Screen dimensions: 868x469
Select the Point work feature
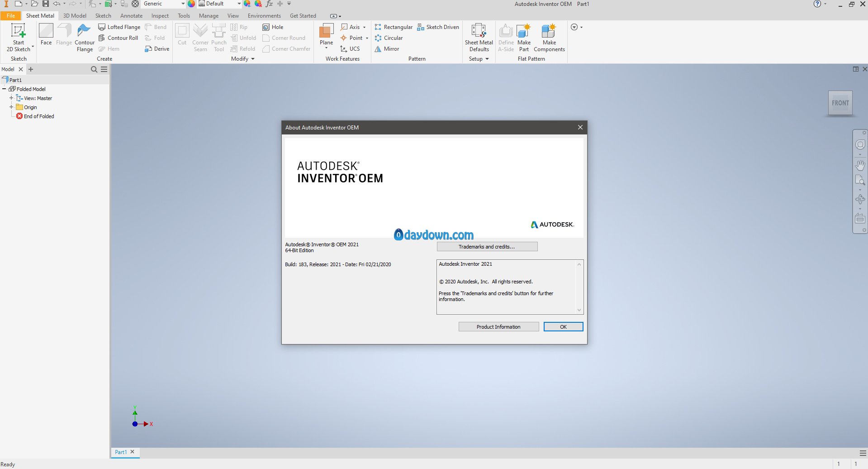point(351,38)
